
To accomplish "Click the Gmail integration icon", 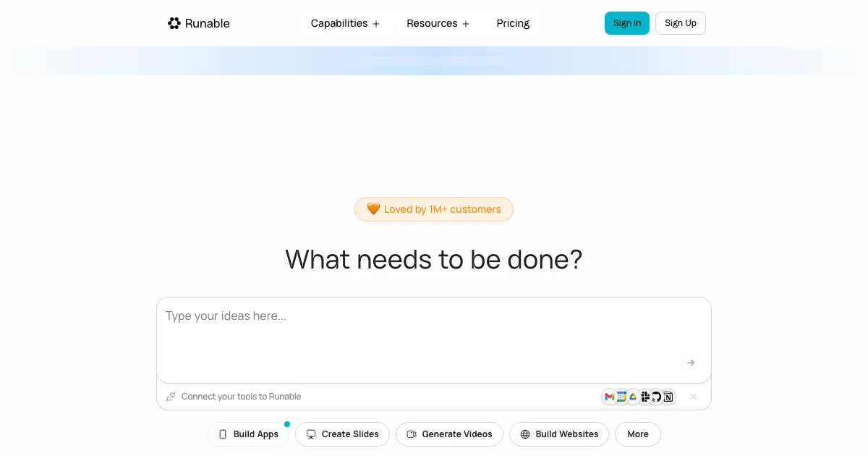I will [610, 397].
